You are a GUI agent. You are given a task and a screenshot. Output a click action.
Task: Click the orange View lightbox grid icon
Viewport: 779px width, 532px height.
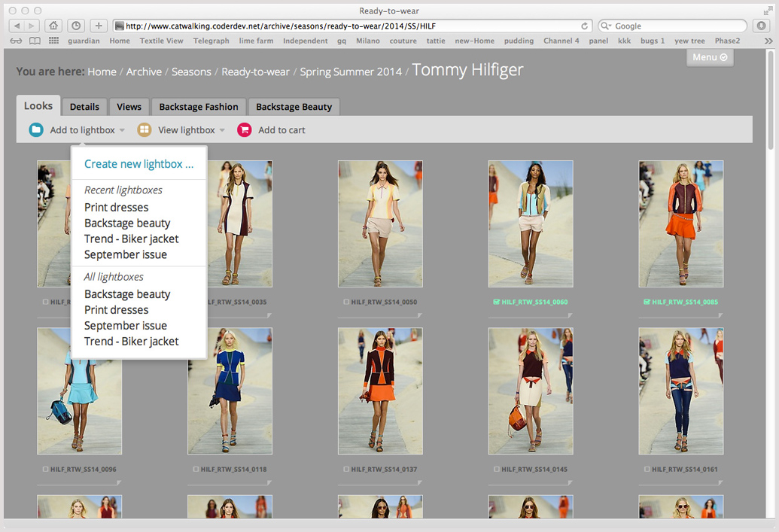[x=144, y=130]
